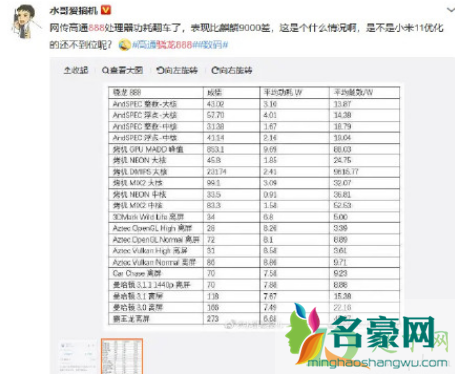Click the magnifier icon beside 查看大图
This screenshot has height=374, width=455.
tap(105, 70)
